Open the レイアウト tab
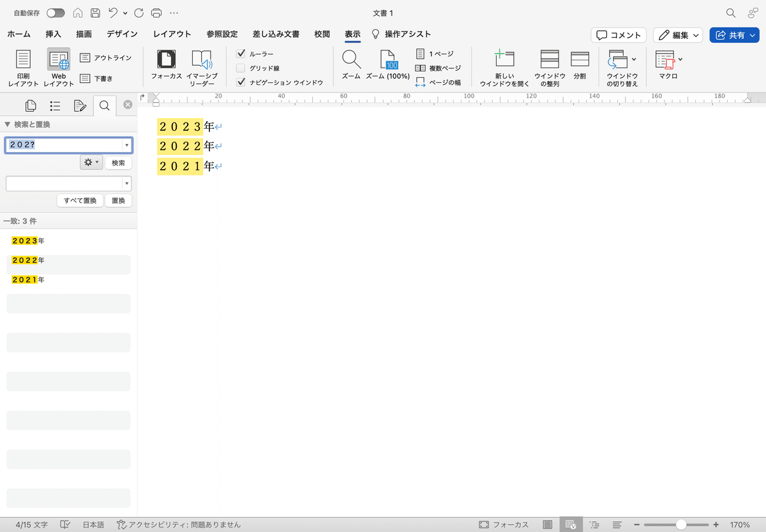This screenshot has height=532, width=766. point(172,34)
